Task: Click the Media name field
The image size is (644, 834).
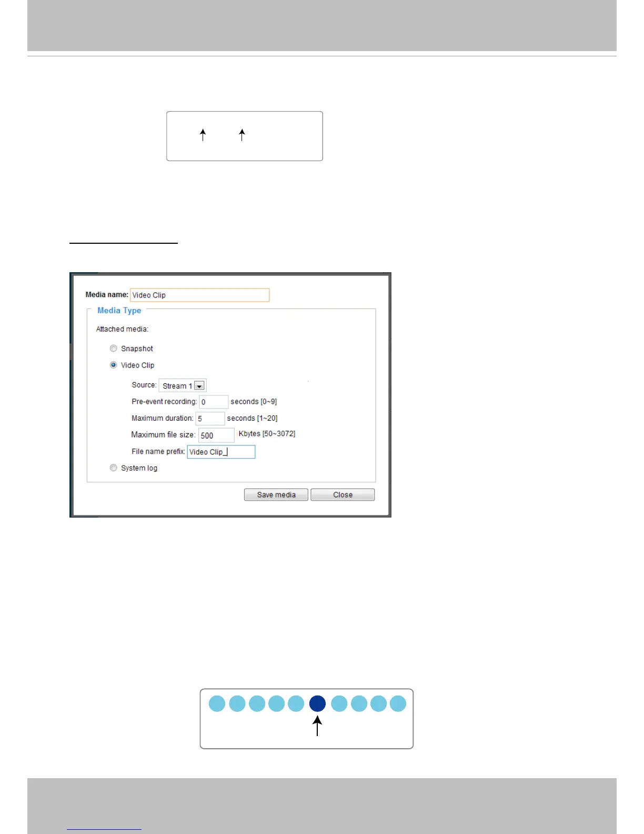Action: (200, 295)
